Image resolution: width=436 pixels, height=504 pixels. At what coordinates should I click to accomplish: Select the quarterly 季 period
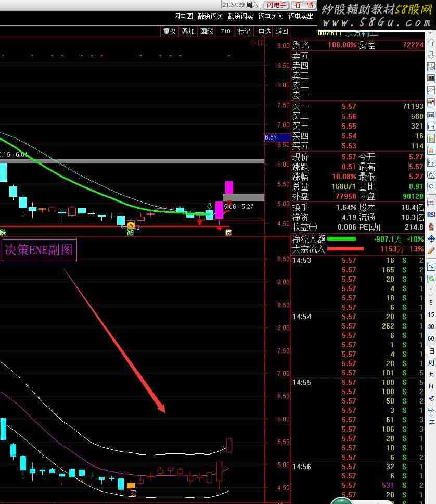431,410
